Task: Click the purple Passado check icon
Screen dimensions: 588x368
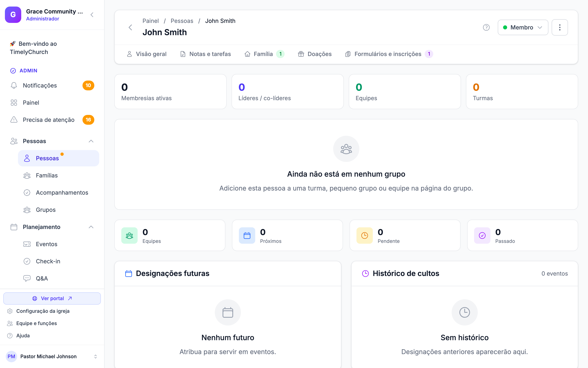Action: 482,235
